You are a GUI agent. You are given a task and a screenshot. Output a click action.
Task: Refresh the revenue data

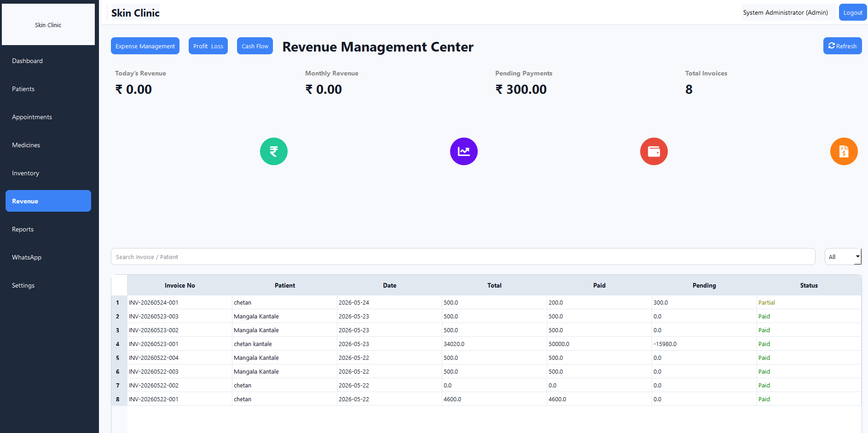(x=842, y=46)
